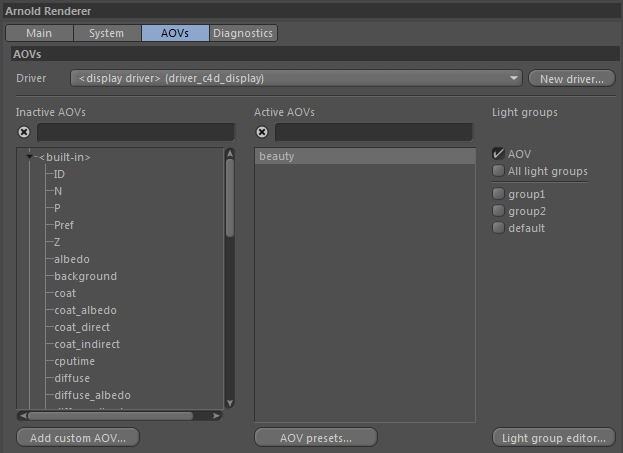Viewport: 623px width, 453px height.
Task: Open the Diagnostics tab
Action: pyautogui.click(x=243, y=33)
